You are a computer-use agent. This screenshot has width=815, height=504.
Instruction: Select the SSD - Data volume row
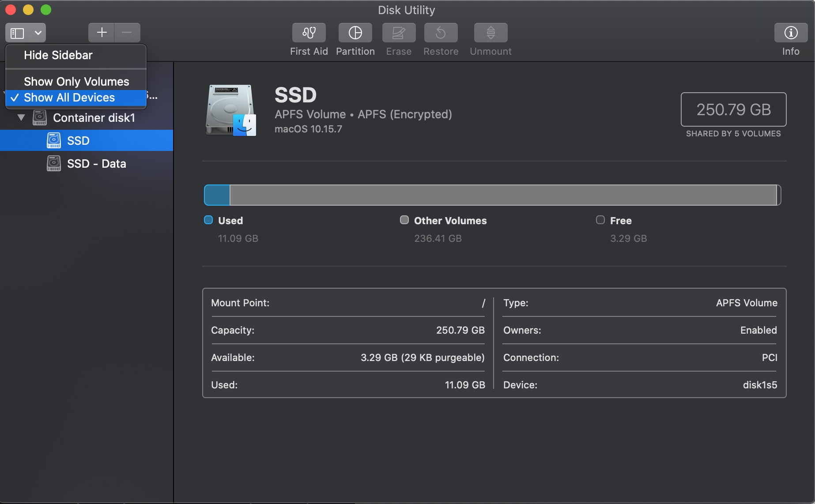click(87, 164)
